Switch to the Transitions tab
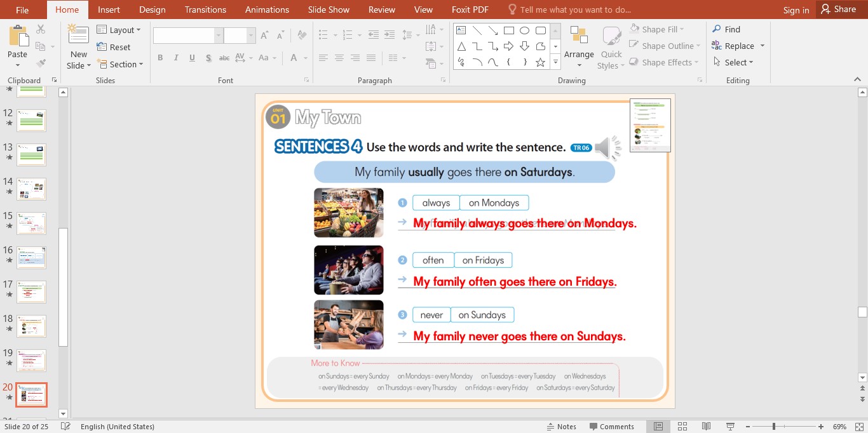Image resolution: width=868 pixels, height=433 pixels. click(205, 10)
